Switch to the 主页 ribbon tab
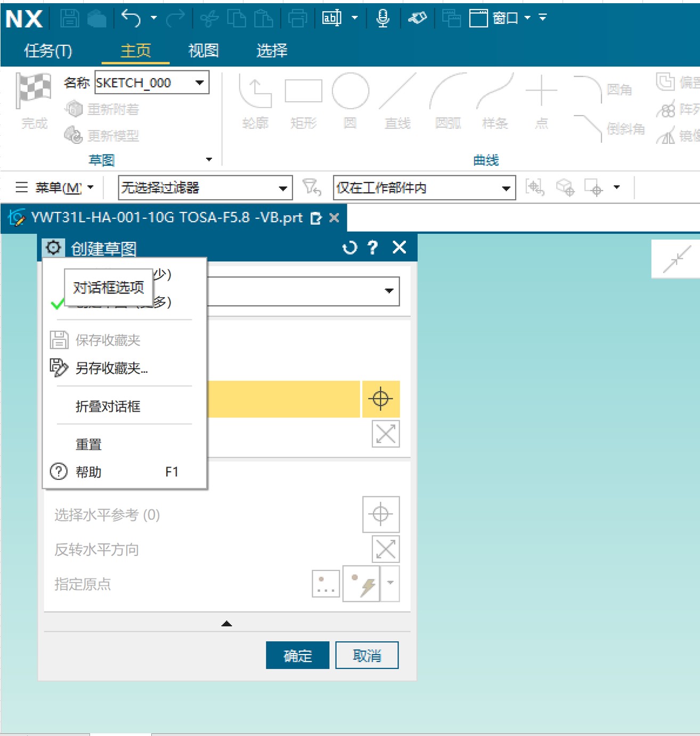This screenshot has width=700, height=736. 136,51
